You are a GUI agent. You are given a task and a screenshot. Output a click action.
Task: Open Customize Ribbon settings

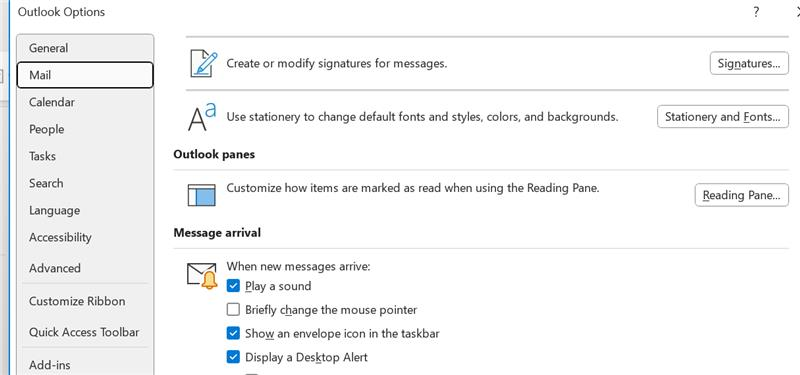85,301
